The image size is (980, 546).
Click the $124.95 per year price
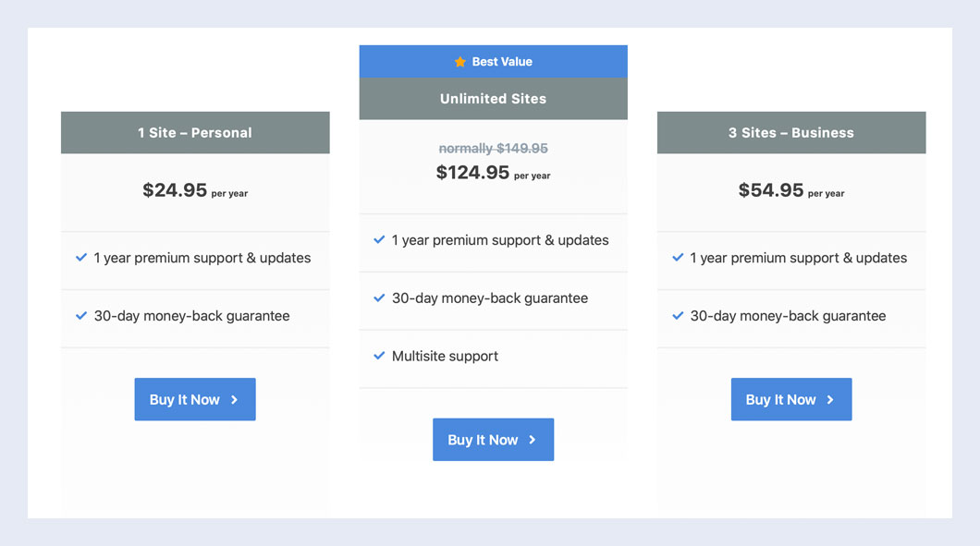[x=493, y=173]
